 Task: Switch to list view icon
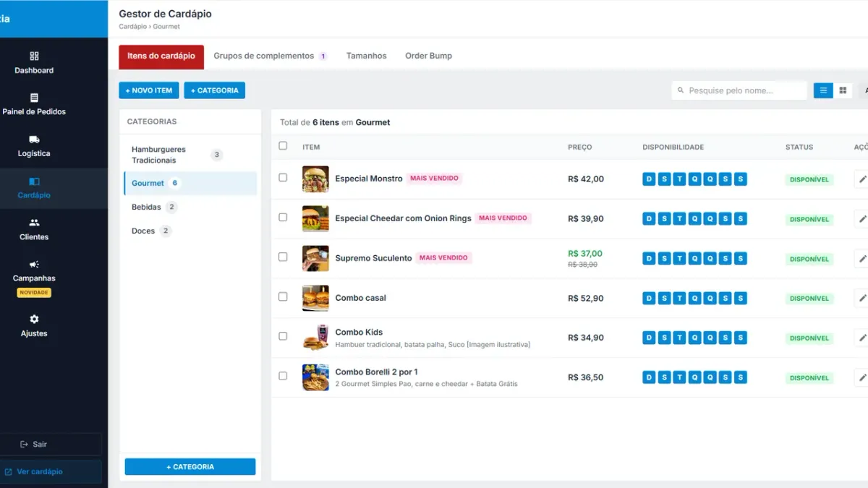pyautogui.click(x=823, y=90)
